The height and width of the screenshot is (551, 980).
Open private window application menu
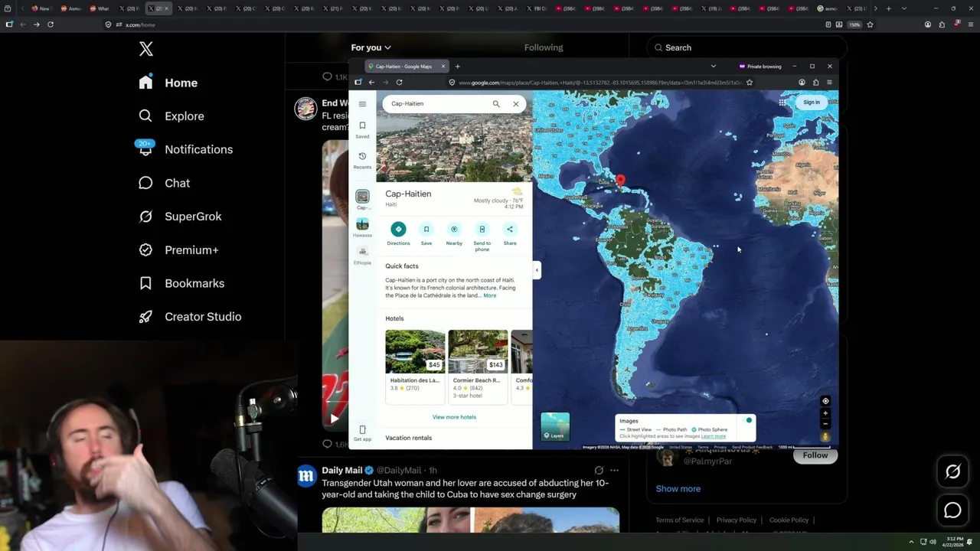[x=829, y=82]
